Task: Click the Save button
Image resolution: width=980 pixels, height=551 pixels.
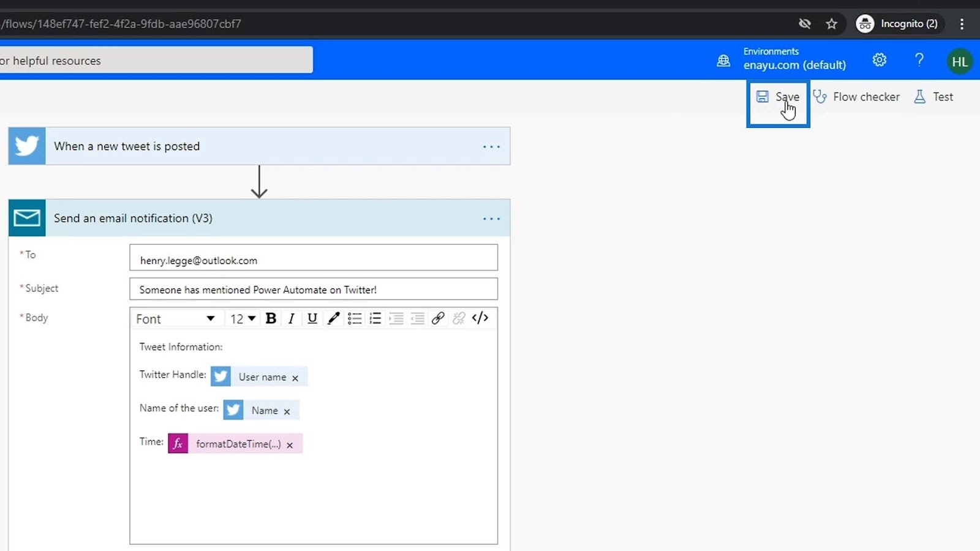Action: pyautogui.click(x=778, y=97)
